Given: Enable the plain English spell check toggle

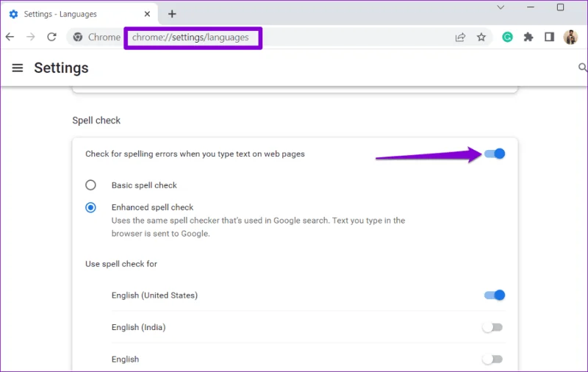Looking at the screenshot, I should click(492, 360).
